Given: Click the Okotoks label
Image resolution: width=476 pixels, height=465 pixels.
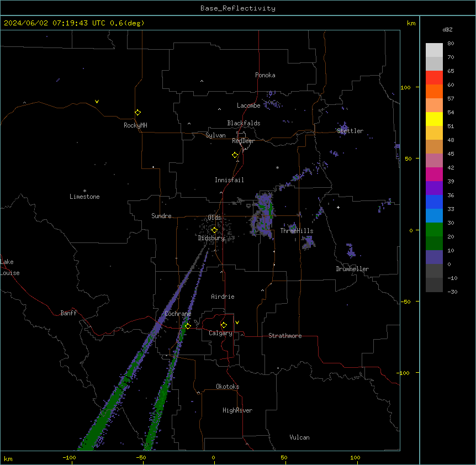Looking at the screenshot, I should pyautogui.click(x=228, y=387).
